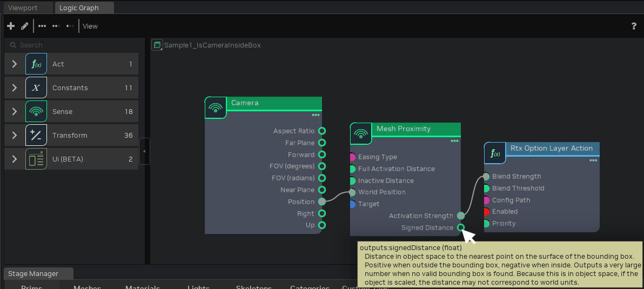Click the second three-dots layout icon
Viewport: 644px width, 289px height.
coord(56,26)
